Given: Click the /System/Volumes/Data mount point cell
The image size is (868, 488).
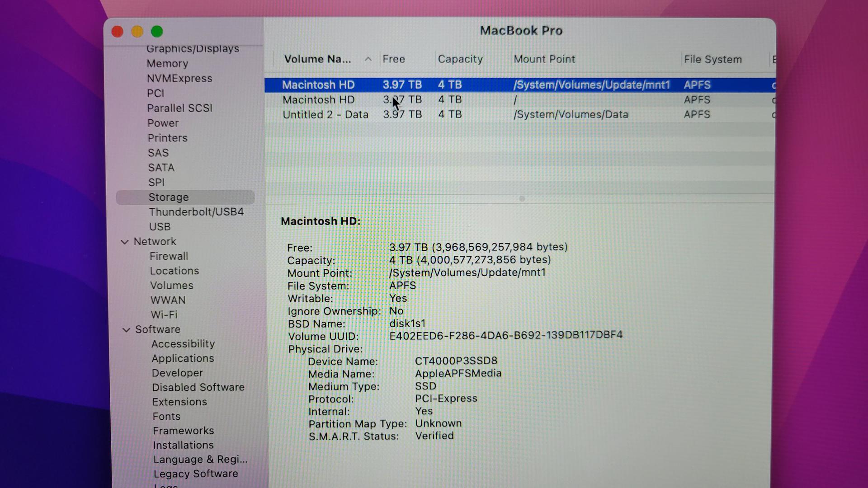Looking at the screenshot, I should 571,115.
